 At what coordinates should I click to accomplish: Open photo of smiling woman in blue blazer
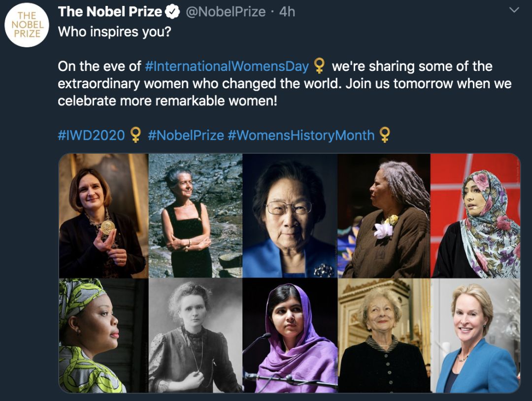(475, 335)
